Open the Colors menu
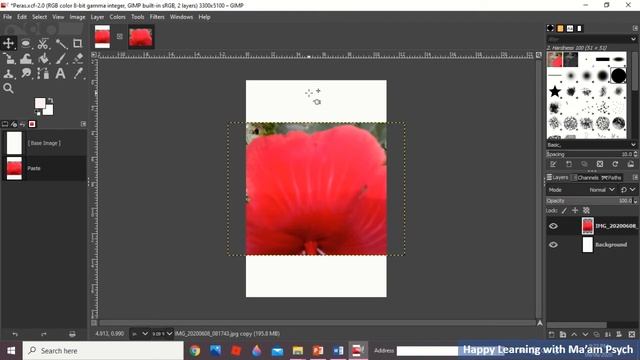Screen dimensions: 640x360 (x=117, y=17)
